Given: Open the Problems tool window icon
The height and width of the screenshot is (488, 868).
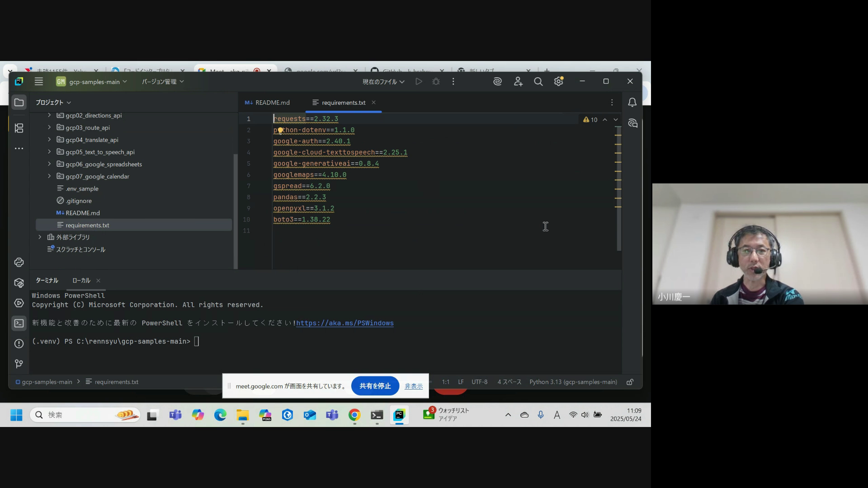Looking at the screenshot, I should tap(19, 344).
